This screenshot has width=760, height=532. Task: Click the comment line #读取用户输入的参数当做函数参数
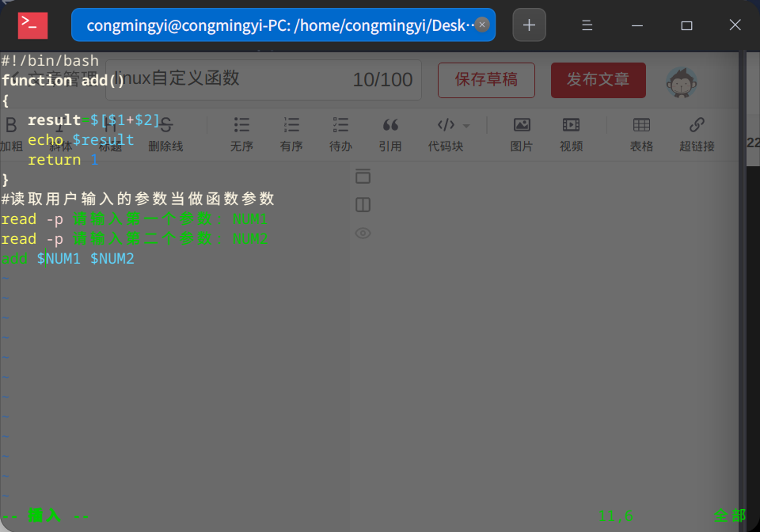[138, 199]
